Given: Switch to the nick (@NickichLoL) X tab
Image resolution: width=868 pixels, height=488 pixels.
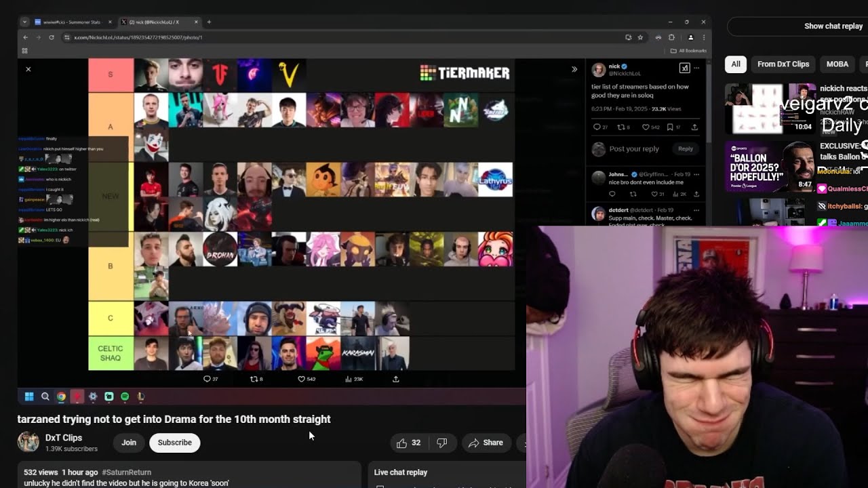Looking at the screenshot, I should pos(160,22).
